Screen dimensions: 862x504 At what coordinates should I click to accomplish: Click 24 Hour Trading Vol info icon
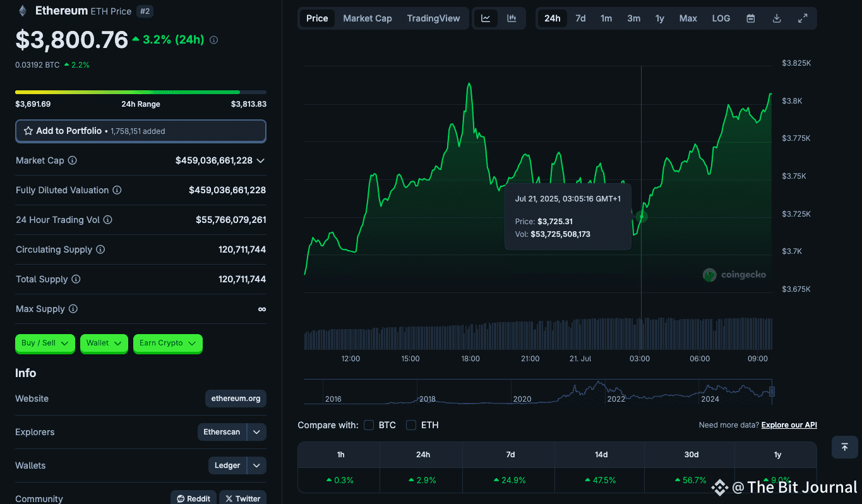click(107, 220)
